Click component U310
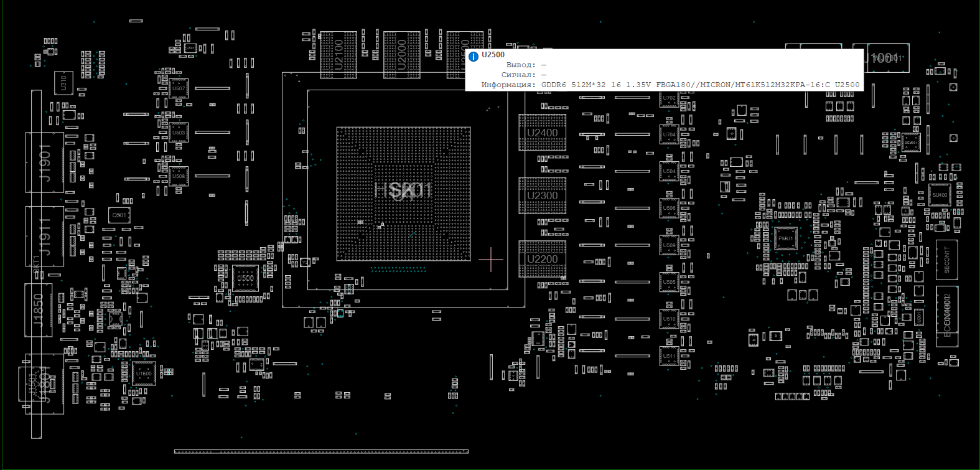 [63, 83]
